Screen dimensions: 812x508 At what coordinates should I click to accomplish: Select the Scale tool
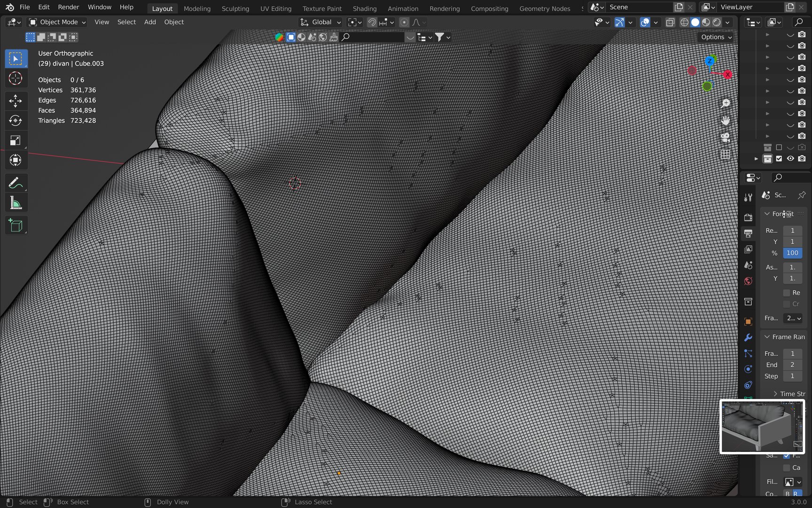click(x=16, y=140)
